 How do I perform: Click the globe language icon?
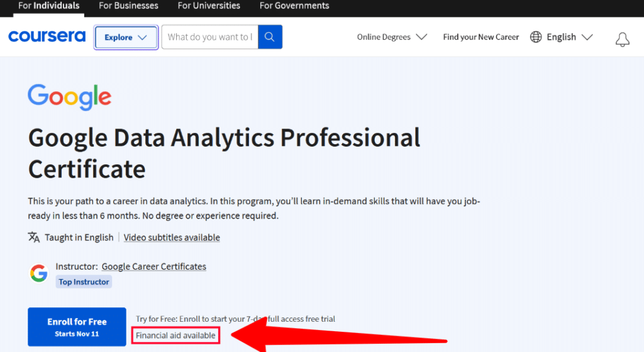pyautogui.click(x=536, y=37)
